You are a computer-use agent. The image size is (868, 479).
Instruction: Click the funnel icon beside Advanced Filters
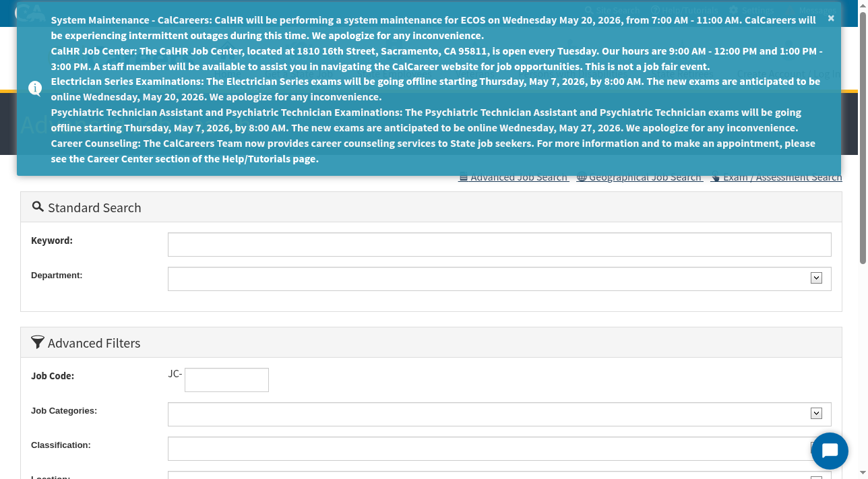point(38,342)
